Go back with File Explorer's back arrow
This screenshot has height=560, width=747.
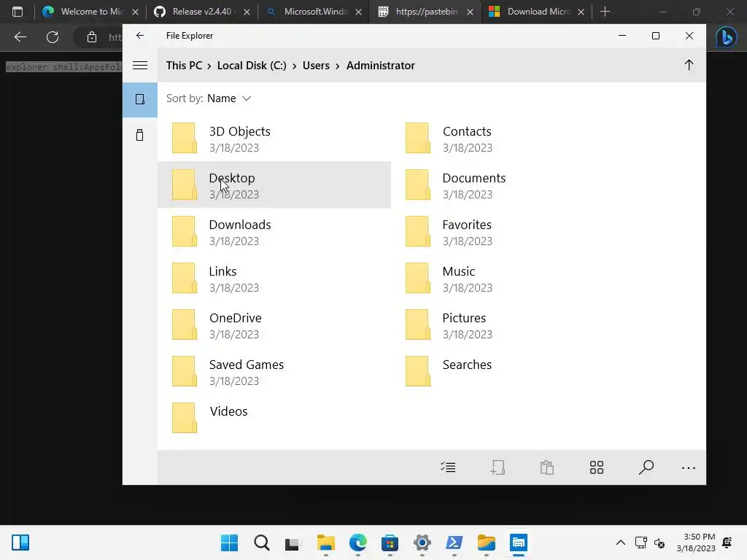[139, 35]
